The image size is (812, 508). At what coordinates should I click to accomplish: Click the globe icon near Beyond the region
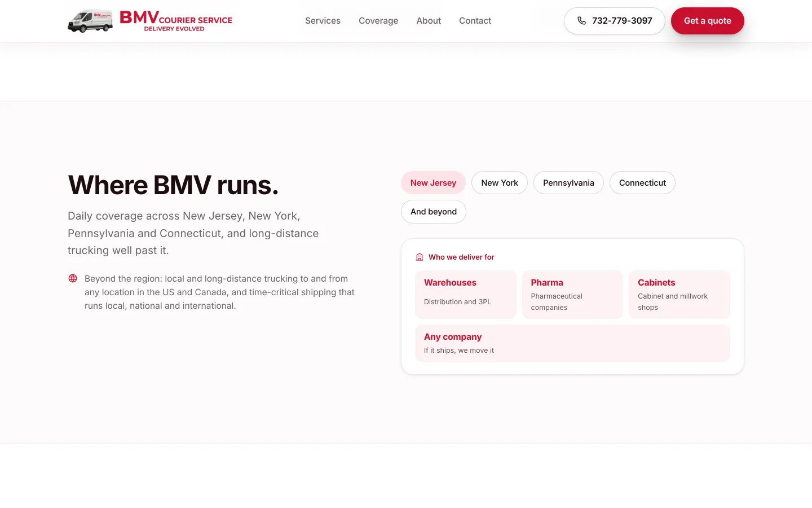pos(73,278)
